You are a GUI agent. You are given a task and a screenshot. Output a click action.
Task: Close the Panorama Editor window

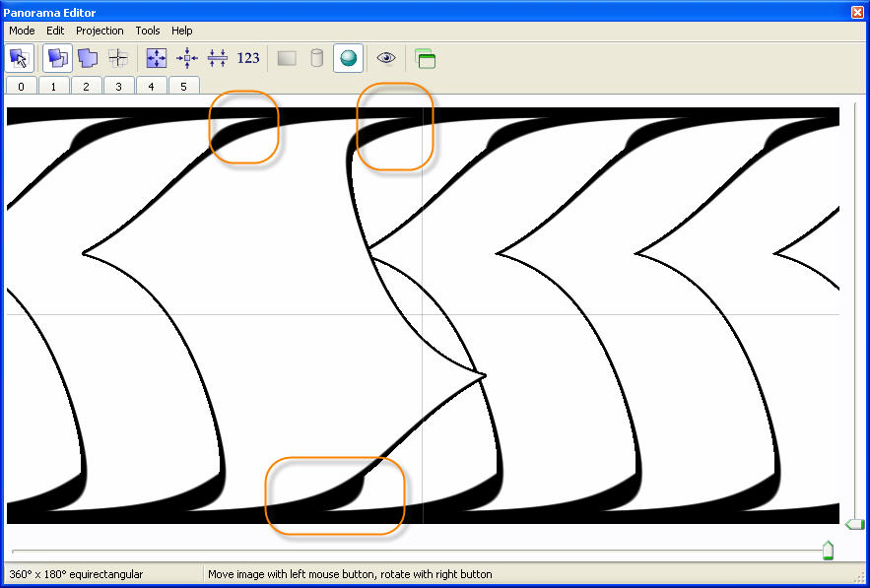click(857, 12)
